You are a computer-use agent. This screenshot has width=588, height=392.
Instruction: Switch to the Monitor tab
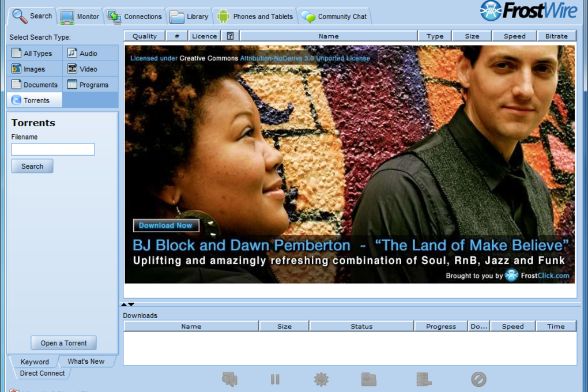80,17
